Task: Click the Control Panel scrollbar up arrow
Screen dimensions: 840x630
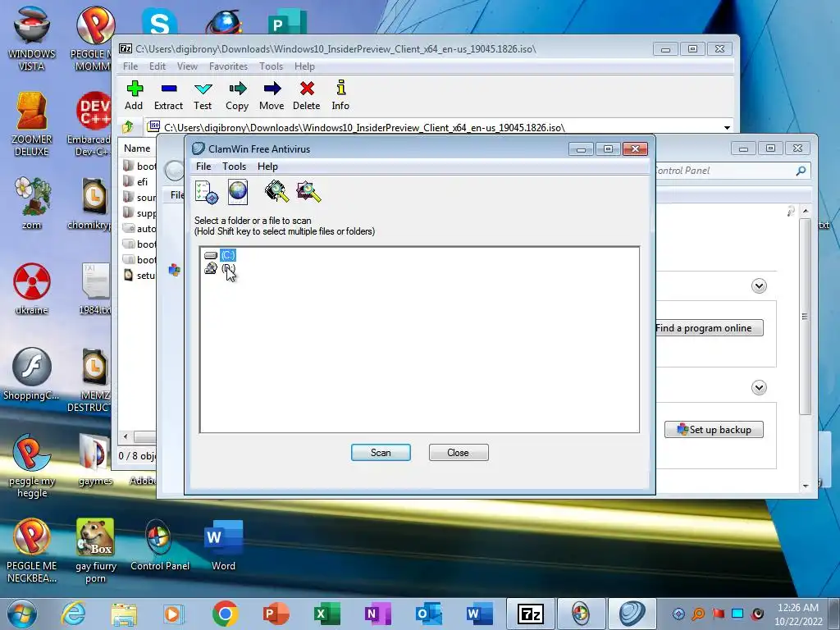Action: 806,212
